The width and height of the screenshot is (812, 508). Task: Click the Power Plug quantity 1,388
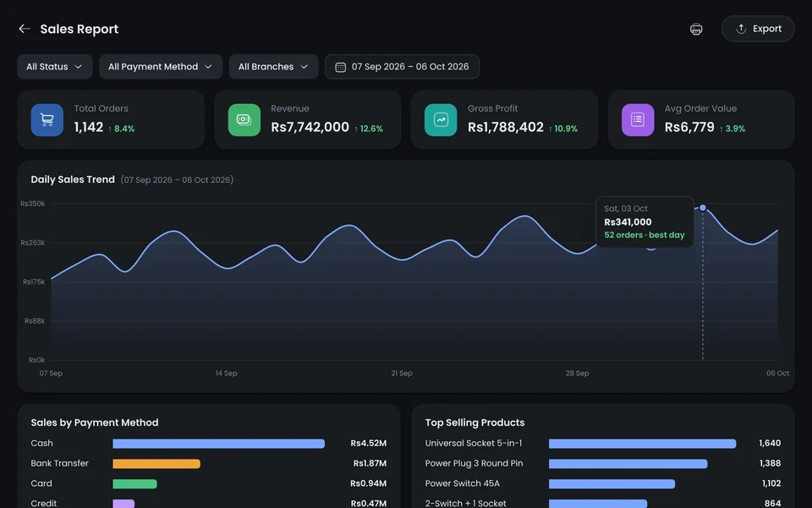[770, 463]
